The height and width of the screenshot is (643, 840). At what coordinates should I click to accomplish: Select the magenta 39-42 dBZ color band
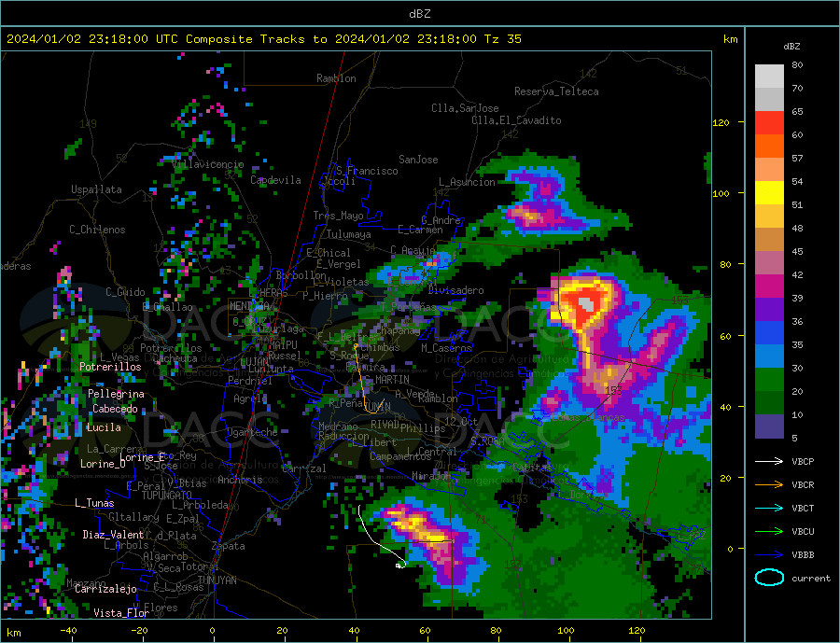click(769, 287)
